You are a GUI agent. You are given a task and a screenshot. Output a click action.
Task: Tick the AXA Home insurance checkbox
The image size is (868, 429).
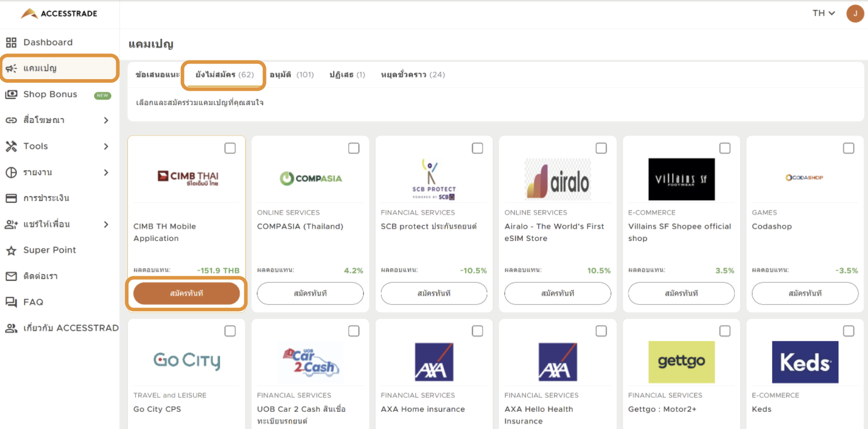(478, 331)
